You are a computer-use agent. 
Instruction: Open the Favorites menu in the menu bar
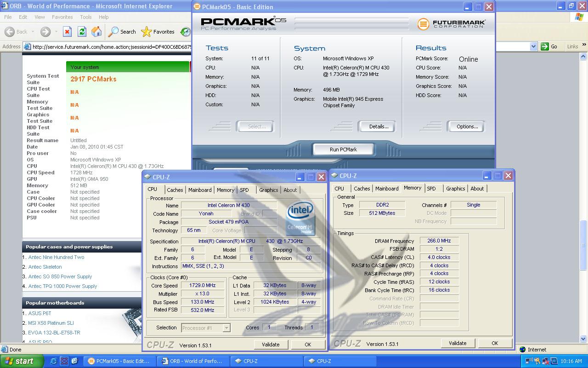coord(62,17)
